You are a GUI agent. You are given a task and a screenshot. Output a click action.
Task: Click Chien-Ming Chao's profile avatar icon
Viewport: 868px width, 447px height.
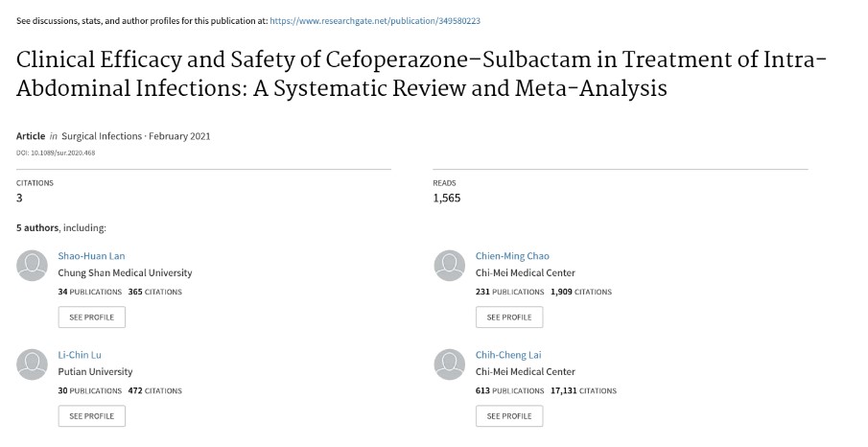point(450,266)
